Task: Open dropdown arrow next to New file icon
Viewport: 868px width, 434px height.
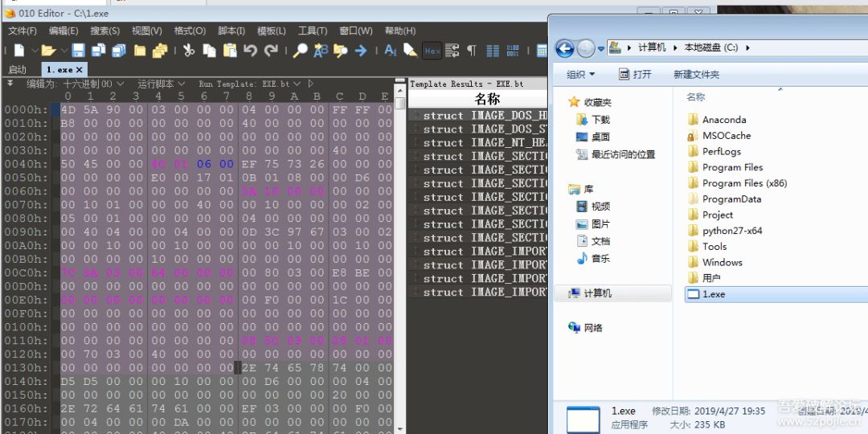Action: click(34, 51)
